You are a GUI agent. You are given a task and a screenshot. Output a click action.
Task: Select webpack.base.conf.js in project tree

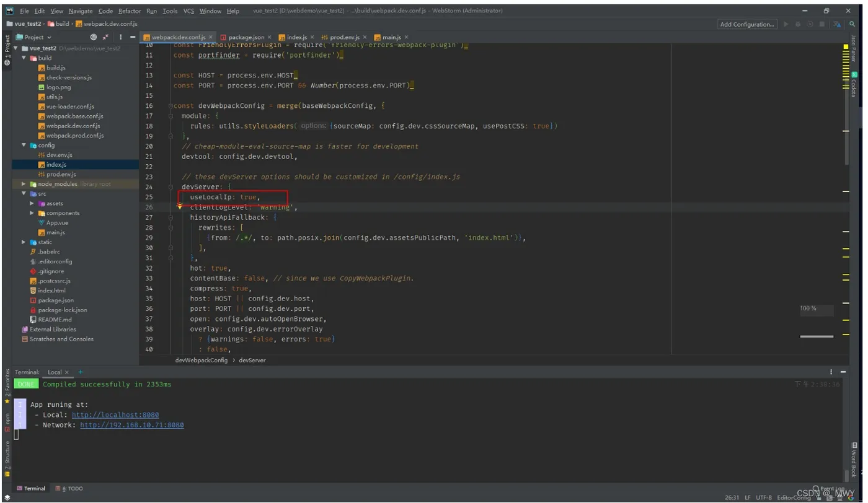(74, 116)
